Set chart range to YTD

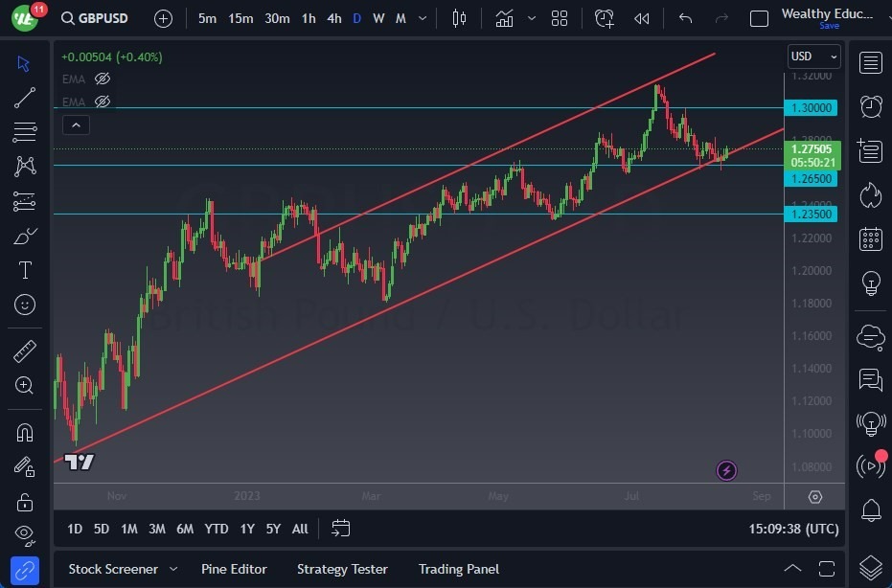point(216,529)
